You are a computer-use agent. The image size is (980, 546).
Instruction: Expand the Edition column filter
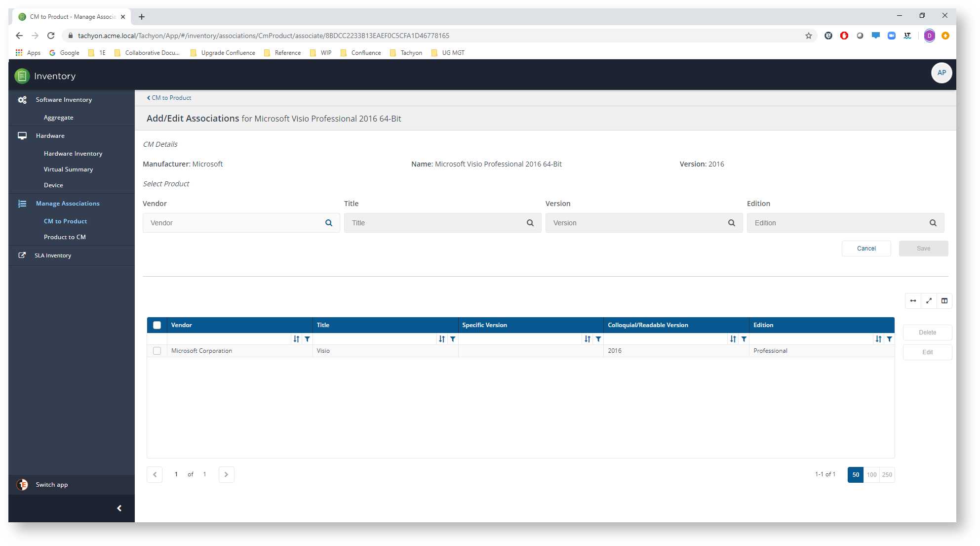pos(889,339)
